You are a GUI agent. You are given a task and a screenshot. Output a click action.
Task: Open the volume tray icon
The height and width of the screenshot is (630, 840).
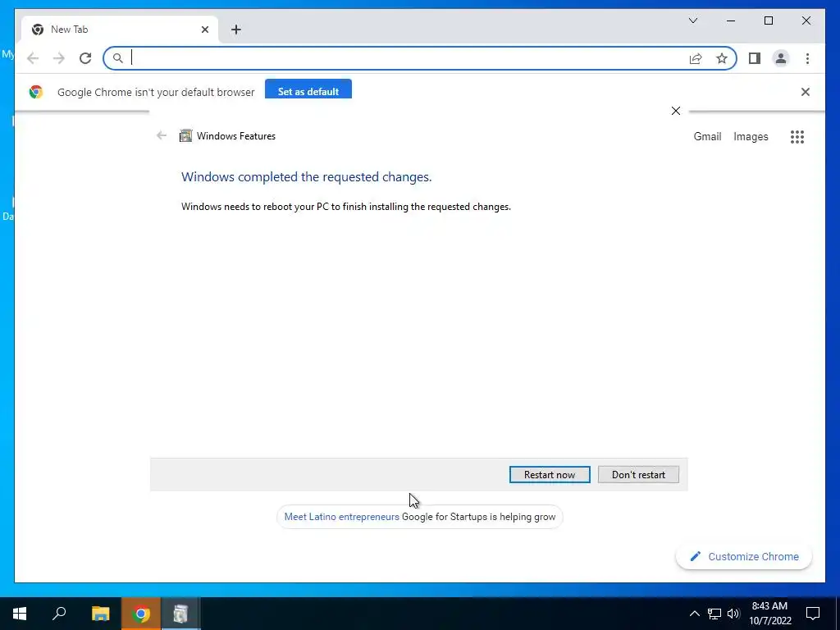click(x=733, y=614)
